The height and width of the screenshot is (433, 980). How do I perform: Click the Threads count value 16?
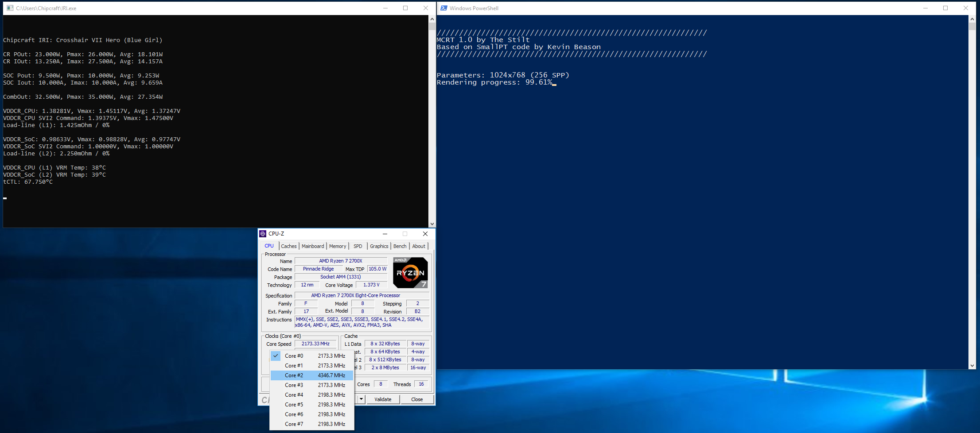(x=421, y=384)
